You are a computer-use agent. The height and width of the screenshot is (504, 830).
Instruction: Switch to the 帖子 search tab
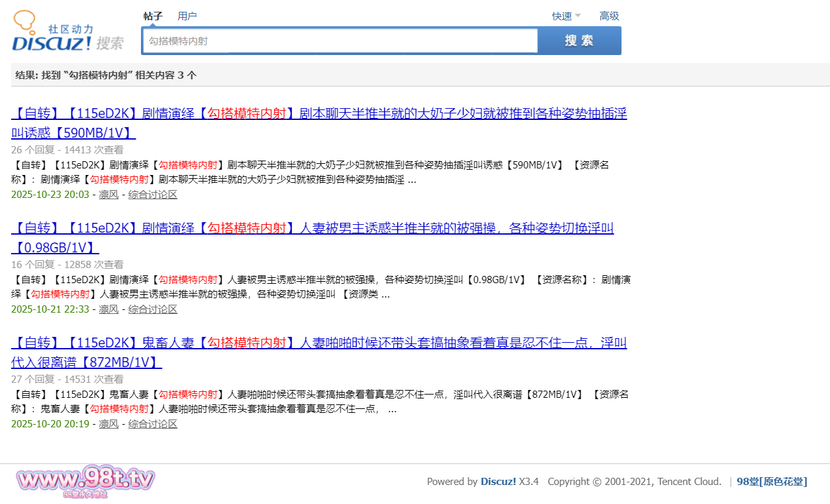[153, 16]
